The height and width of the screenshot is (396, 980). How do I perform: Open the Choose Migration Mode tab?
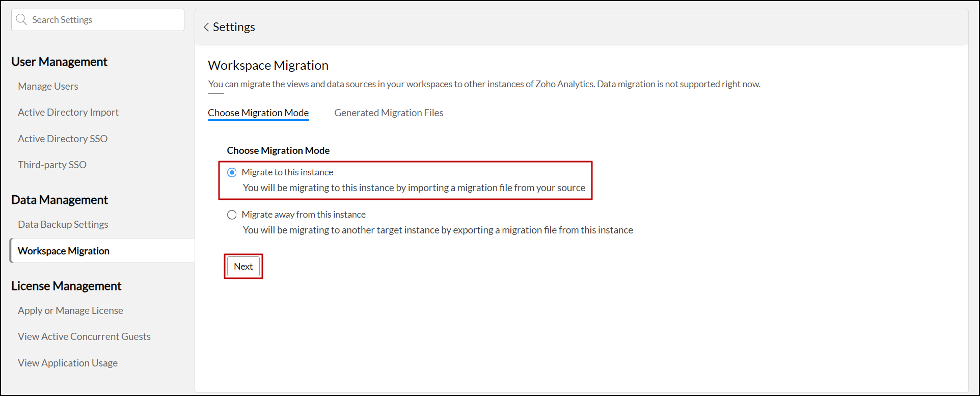coord(258,113)
